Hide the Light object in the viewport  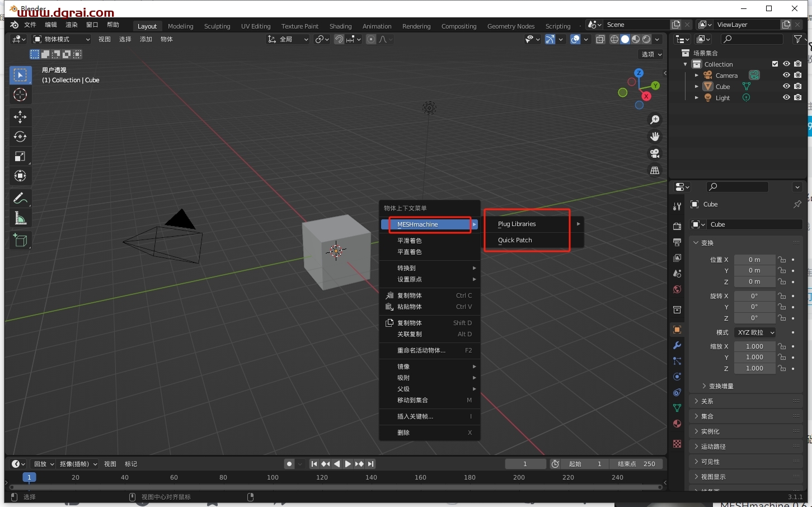(x=786, y=97)
